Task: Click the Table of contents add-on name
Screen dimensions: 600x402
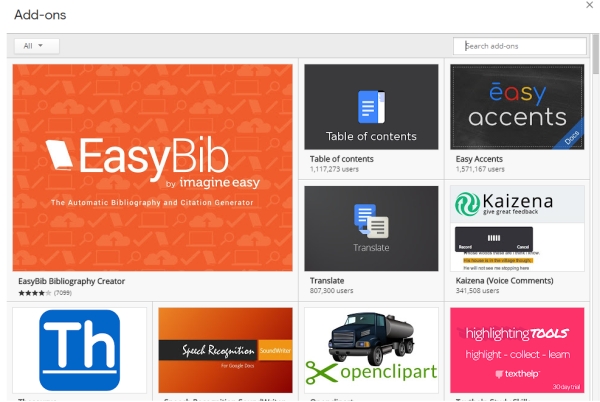Action: click(x=342, y=159)
